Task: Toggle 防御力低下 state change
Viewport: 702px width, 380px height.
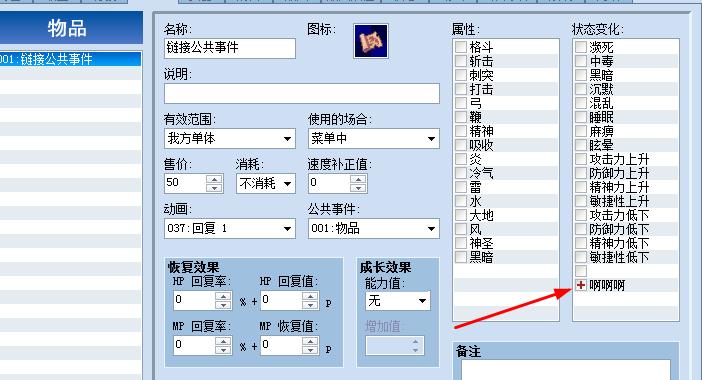Action: [x=581, y=229]
